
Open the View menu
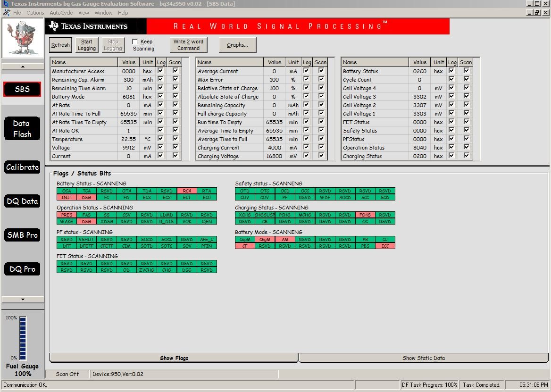point(83,13)
